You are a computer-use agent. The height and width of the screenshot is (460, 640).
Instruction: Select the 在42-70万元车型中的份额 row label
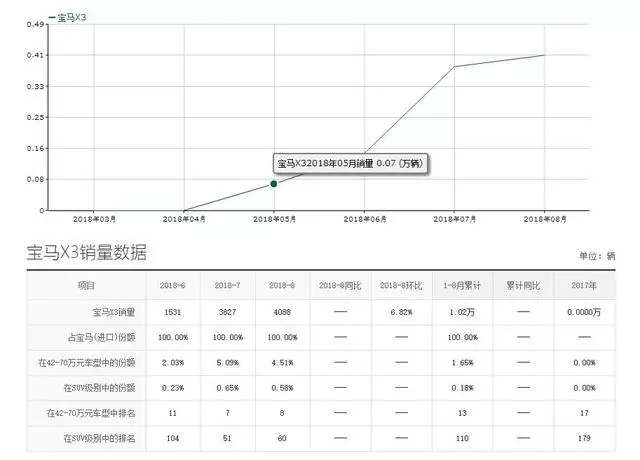tap(87, 363)
